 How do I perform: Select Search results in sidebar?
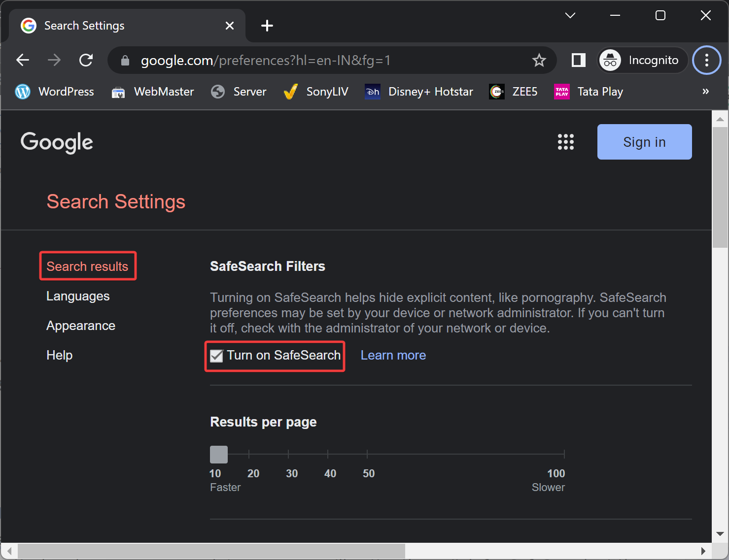[x=87, y=266]
